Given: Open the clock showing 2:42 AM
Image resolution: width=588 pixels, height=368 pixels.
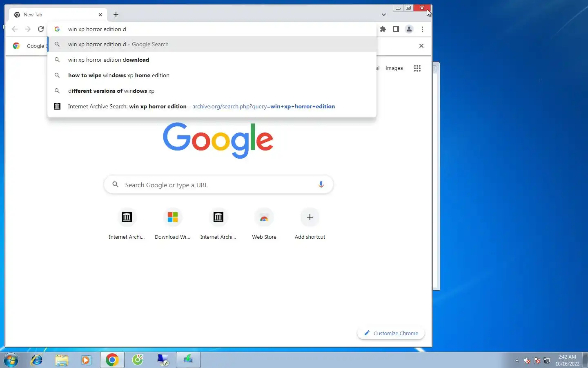Looking at the screenshot, I should pyautogui.click(x=567, y=360).
